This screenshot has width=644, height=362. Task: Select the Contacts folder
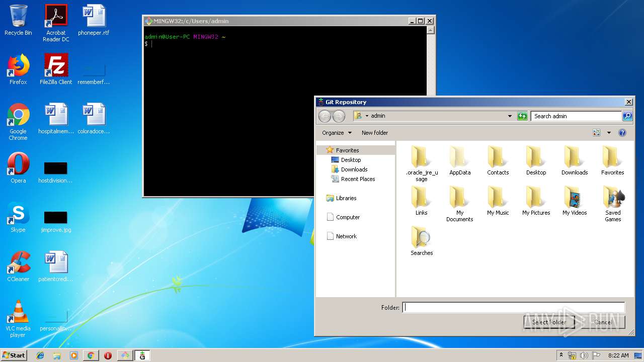[x=498, y=161]
